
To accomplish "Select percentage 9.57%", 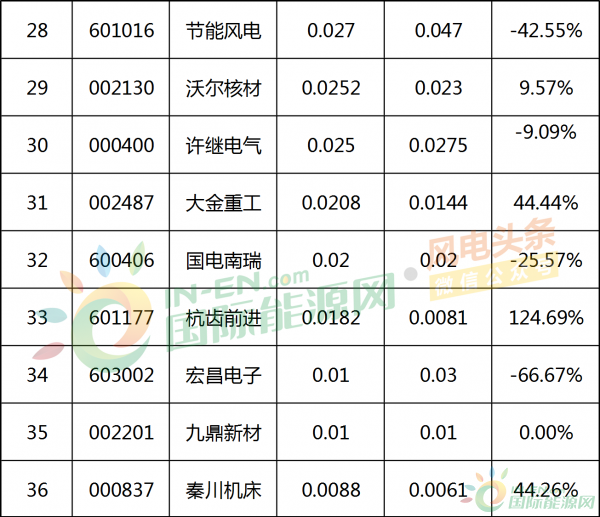I will tap(546, 88).
